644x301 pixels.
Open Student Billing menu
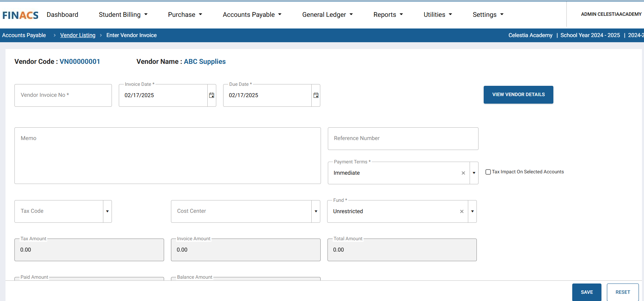tap(123, 15)
